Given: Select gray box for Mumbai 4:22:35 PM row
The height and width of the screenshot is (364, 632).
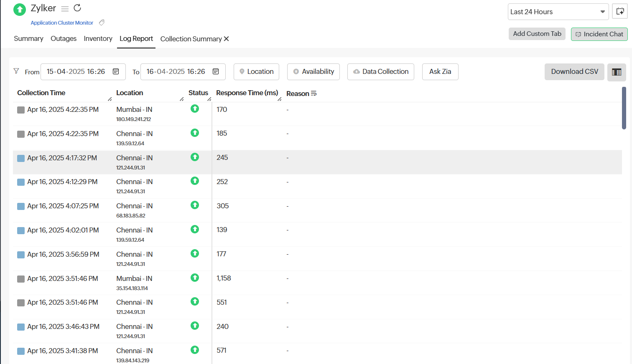Looking at the screenshot, I should tap(21, 110).
